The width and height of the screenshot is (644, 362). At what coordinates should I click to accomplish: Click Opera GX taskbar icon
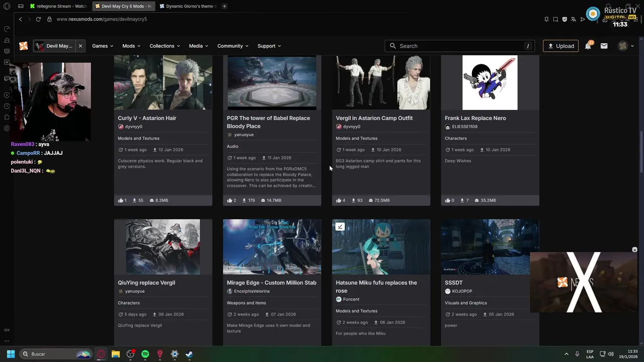pos(101,354)
